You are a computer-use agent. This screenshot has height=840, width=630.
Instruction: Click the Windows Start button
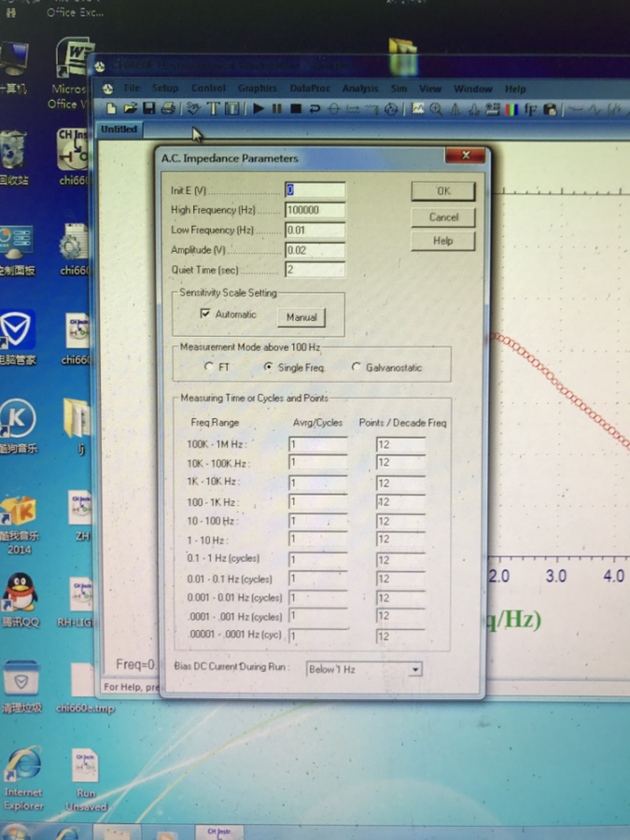(15, 832)
